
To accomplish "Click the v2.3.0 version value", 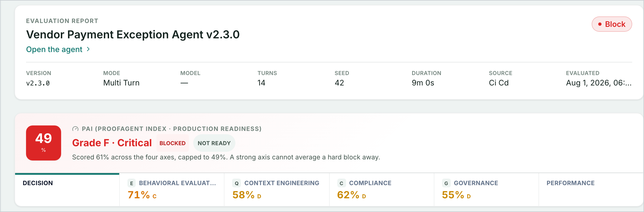I will 38,83.
